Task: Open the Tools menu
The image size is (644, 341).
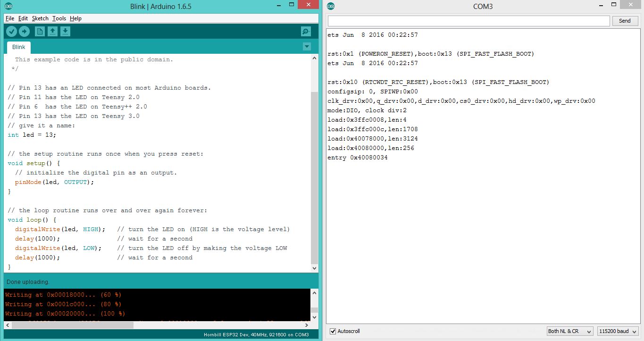Action: pos(59,18)
